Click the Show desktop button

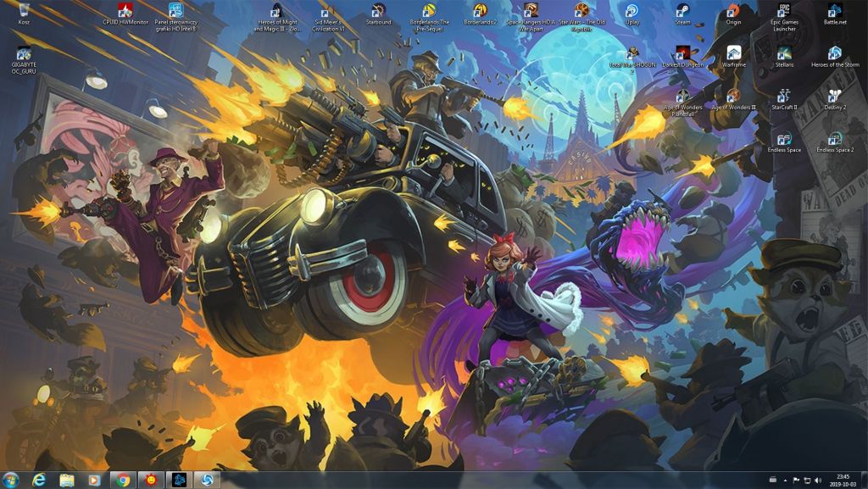tap(864, 481)
